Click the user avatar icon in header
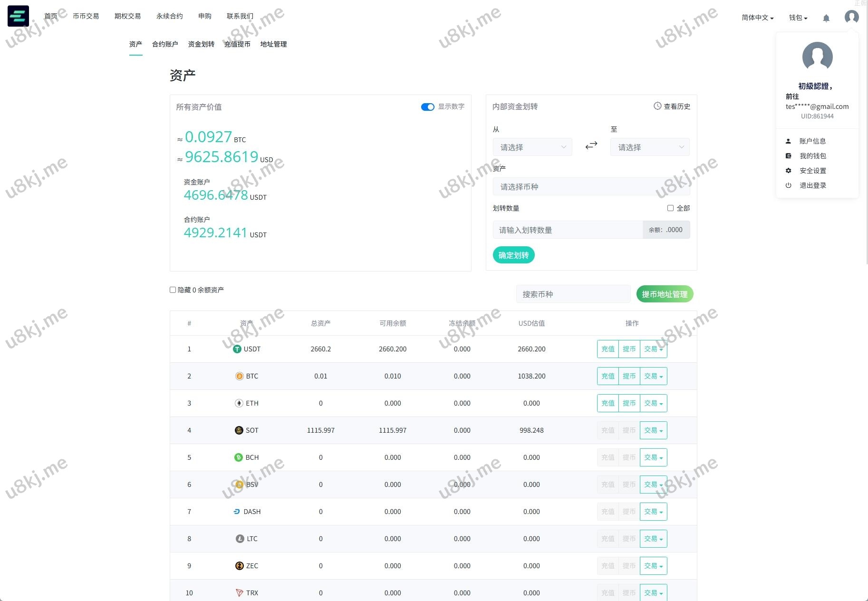The height and width of the screenshot is (601, 868). (x=851, y=17)
